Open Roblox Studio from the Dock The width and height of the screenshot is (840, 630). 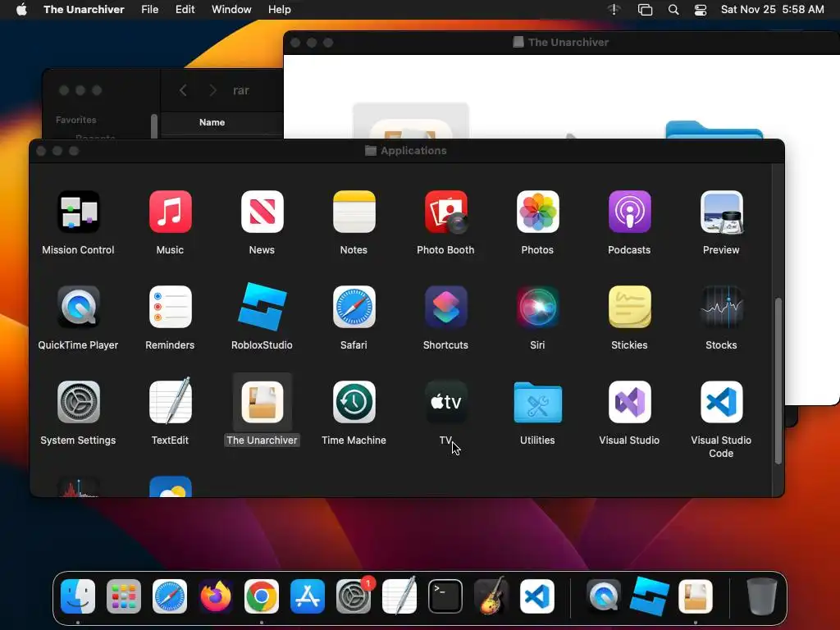pyautogui.click(x=650, y=596)
